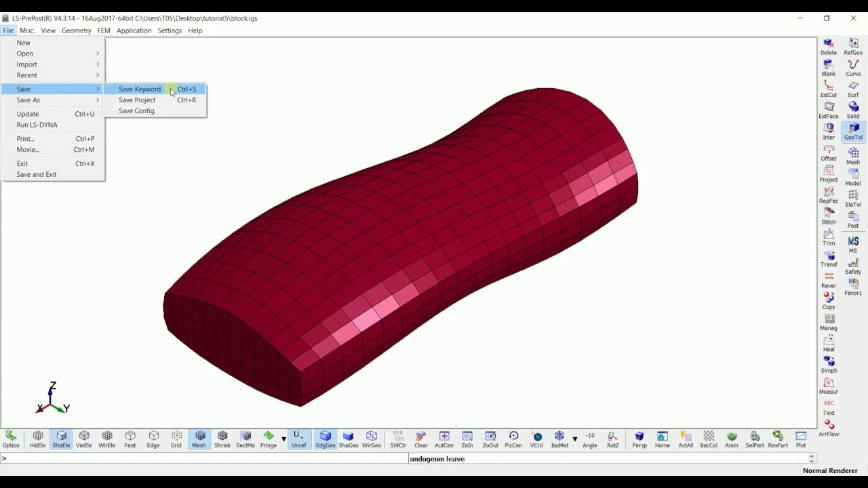Screen dimensions: 868x488
Task: Toggle the Grid display
Action: pos(176,439)
